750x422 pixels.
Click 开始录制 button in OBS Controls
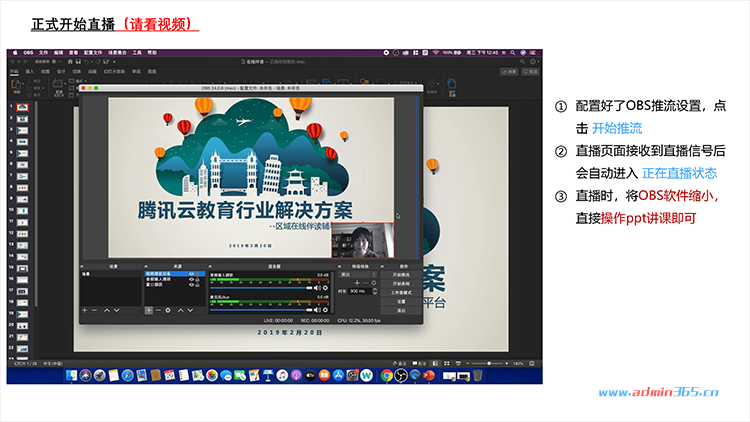401,284
